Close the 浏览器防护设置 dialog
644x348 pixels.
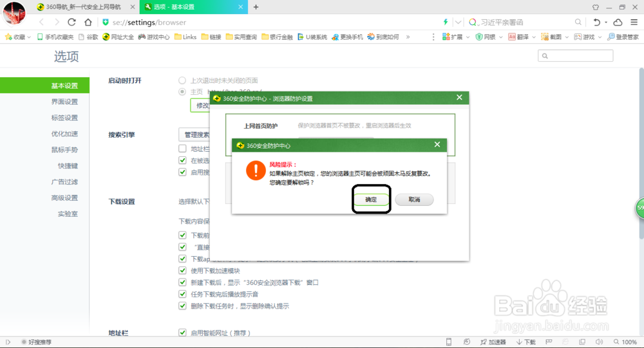pos(459,97)
